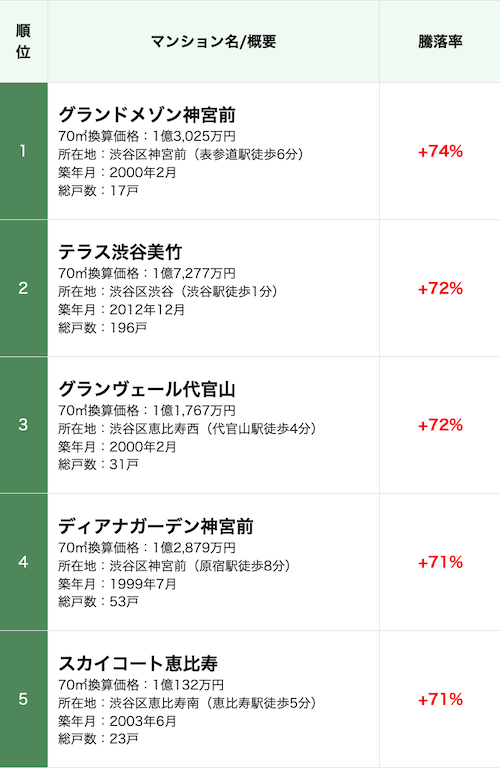Click 総戸数：23戸 text
The image size is (500, 768).
click(98, 738)
